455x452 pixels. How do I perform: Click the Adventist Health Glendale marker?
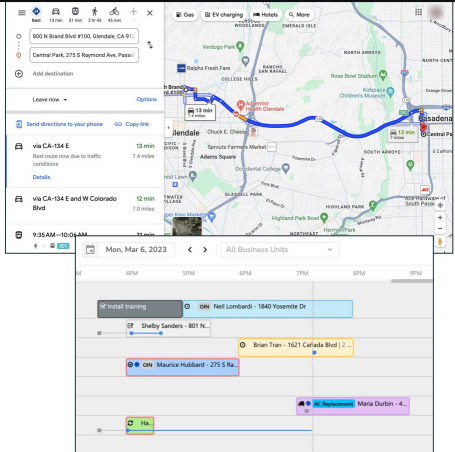click(240, 105)
